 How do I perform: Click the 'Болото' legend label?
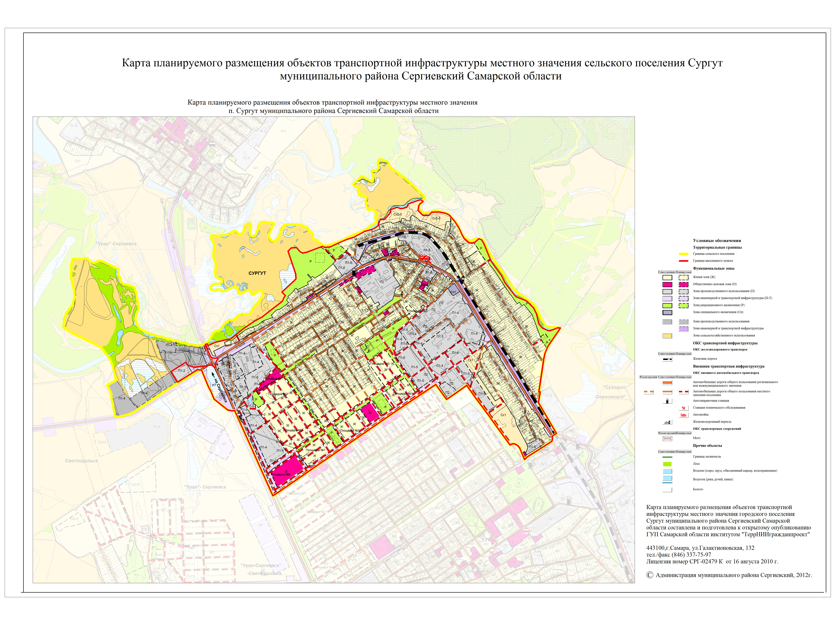pos(698,489)
